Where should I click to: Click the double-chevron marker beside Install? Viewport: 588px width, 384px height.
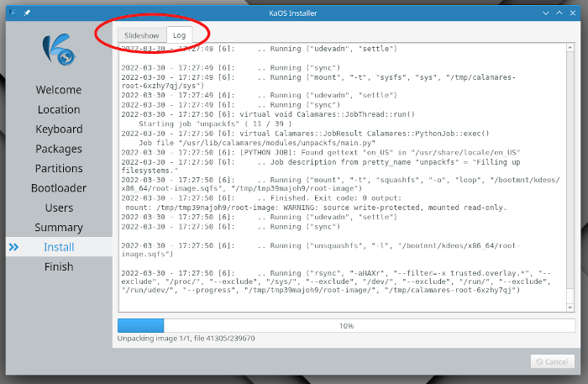coord(14,247)
